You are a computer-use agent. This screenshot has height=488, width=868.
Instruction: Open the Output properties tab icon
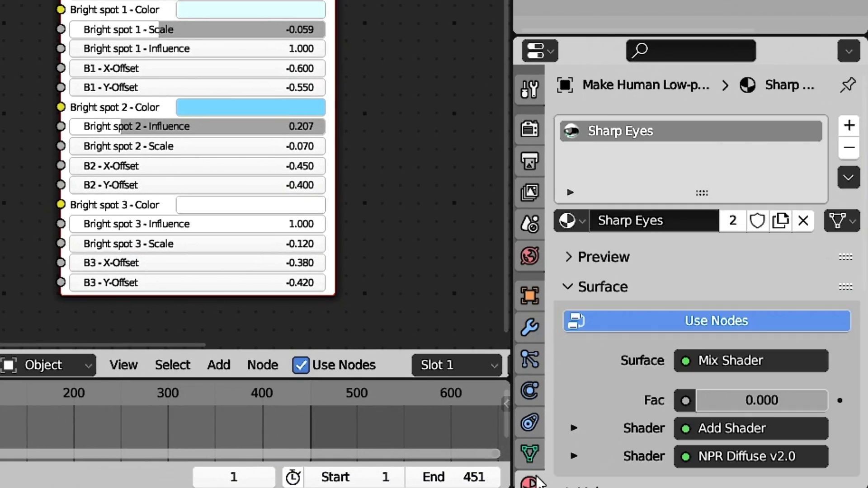(529, 160)
